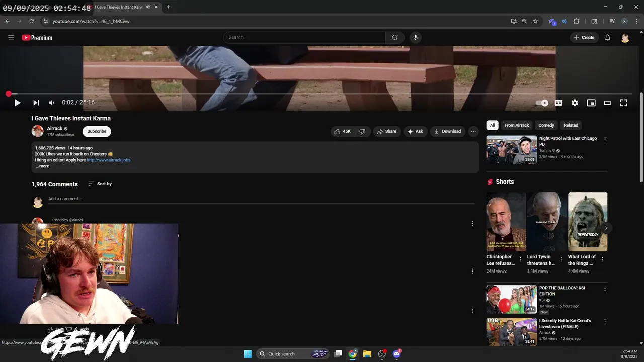This screenshot has height=362, width=644.
Task: Open Lord Tywin threatens short
Action: (546, 222)
